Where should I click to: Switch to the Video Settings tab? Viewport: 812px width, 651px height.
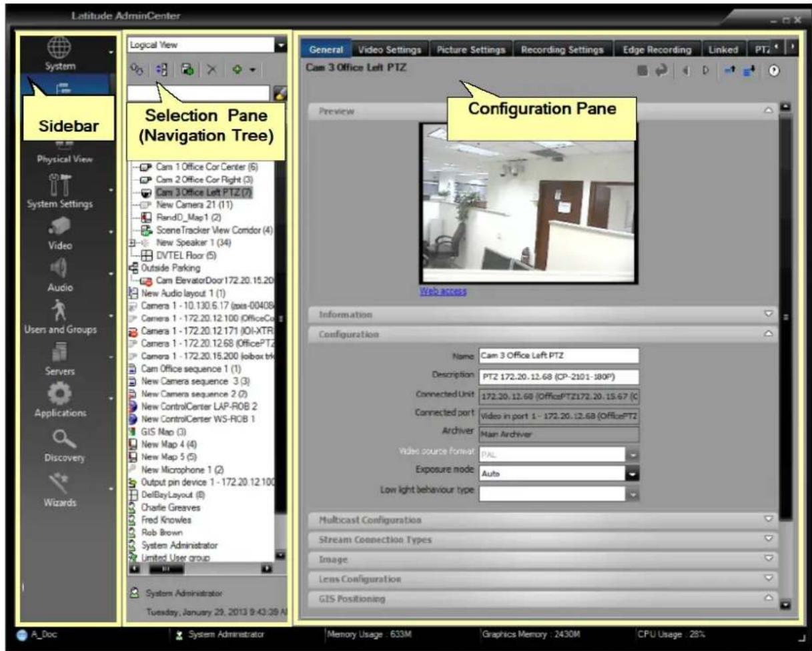[390, 49]
